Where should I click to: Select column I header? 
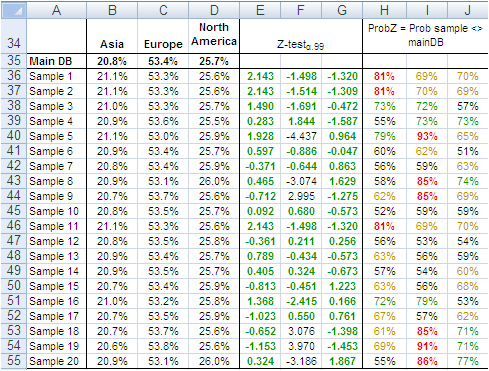427,11
